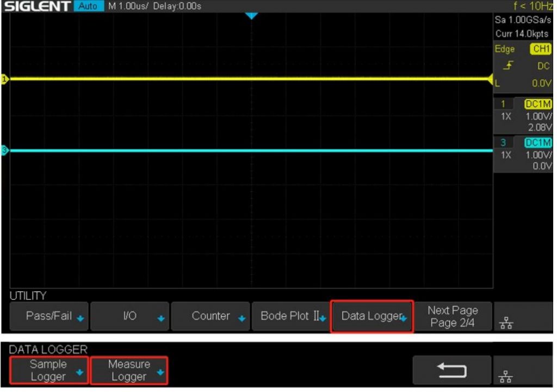Click the blue trigger position marker at top
This screenshot has height=392, width=557.
tap(250, 16)
